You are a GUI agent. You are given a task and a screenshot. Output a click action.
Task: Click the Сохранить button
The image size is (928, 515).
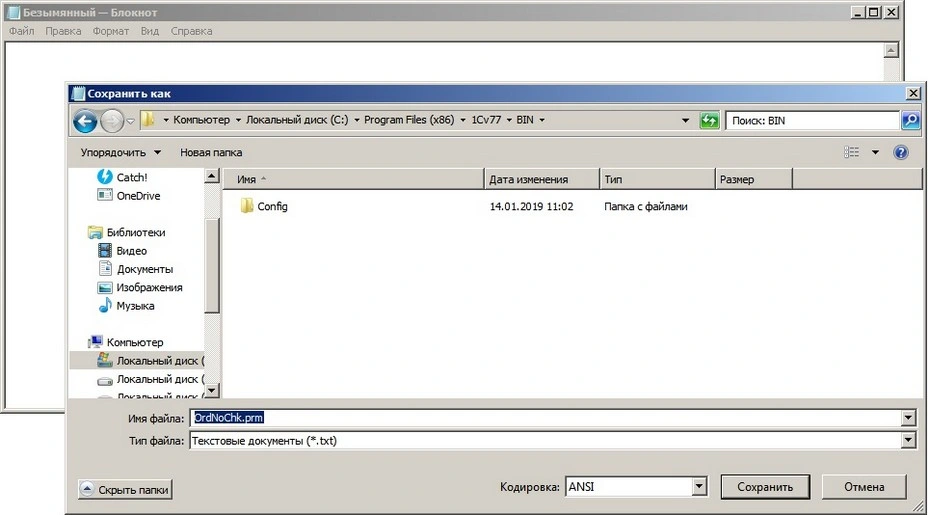click(x=765, y=487)
